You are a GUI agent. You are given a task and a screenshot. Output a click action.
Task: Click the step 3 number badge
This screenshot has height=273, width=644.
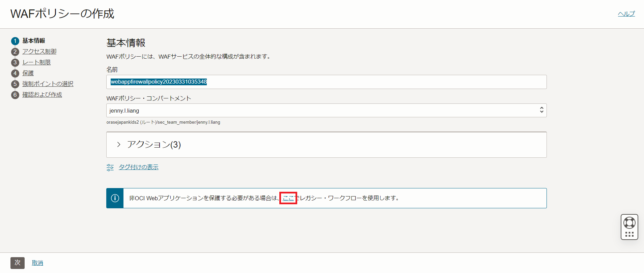point(15,63)
